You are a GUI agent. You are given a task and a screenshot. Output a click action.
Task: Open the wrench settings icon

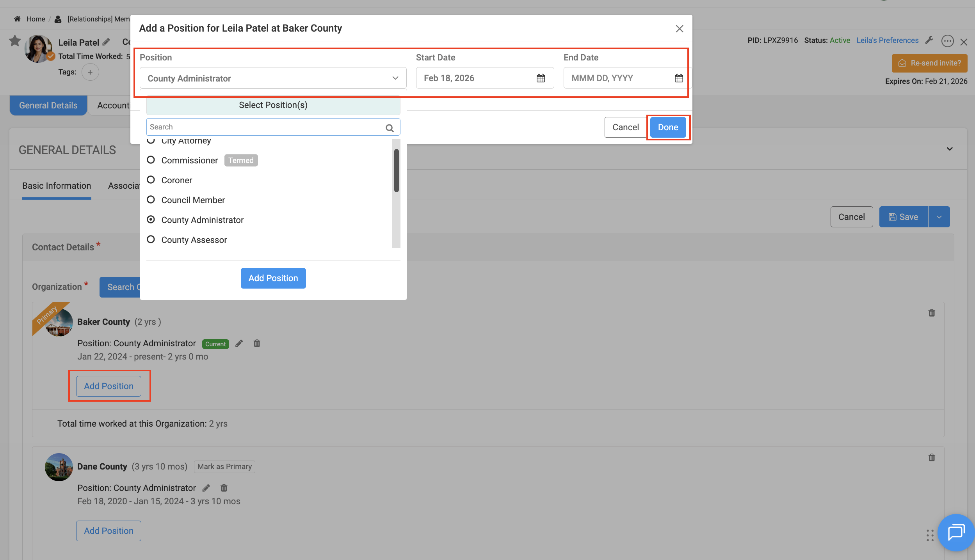(x=929, y=40)
